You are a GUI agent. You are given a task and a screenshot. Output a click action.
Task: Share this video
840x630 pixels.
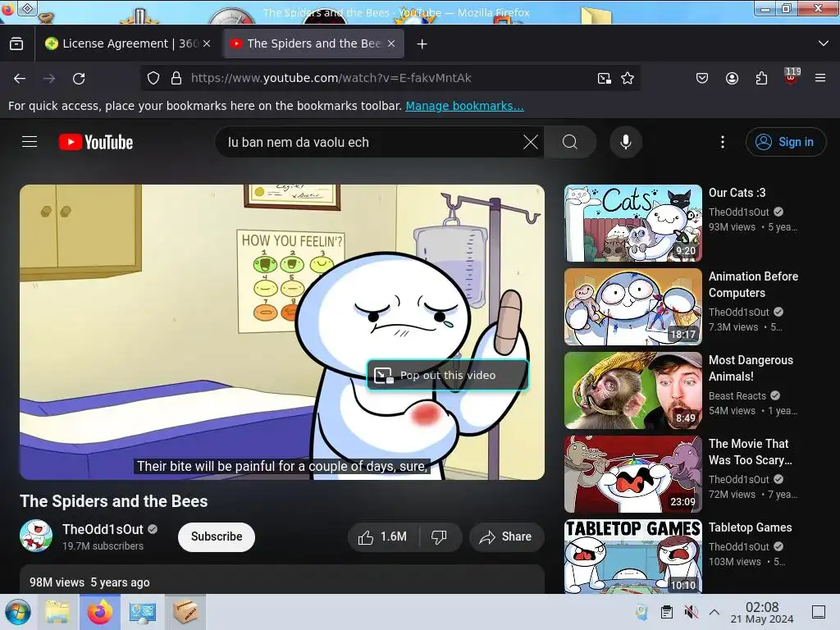(506, 536)
